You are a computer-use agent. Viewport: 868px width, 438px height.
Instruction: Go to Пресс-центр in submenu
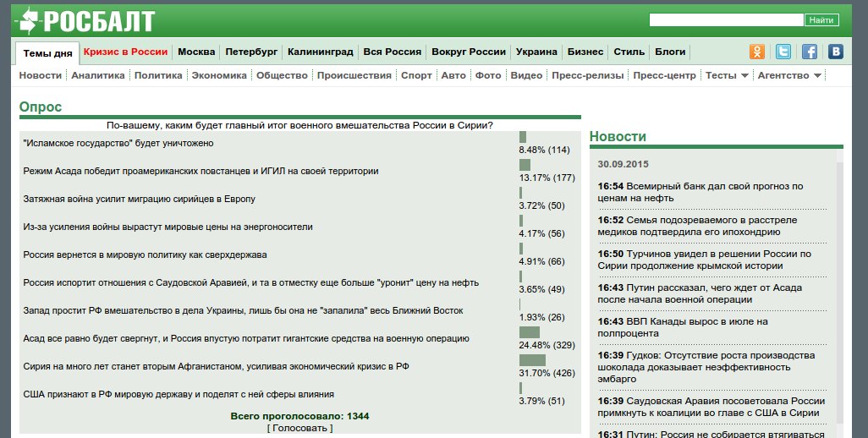[x=664, y=75]
